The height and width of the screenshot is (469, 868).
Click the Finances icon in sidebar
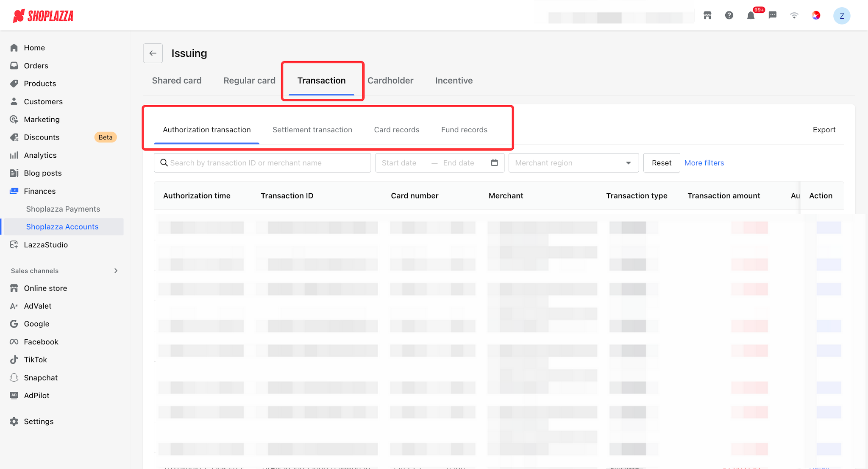click(14, 191)
